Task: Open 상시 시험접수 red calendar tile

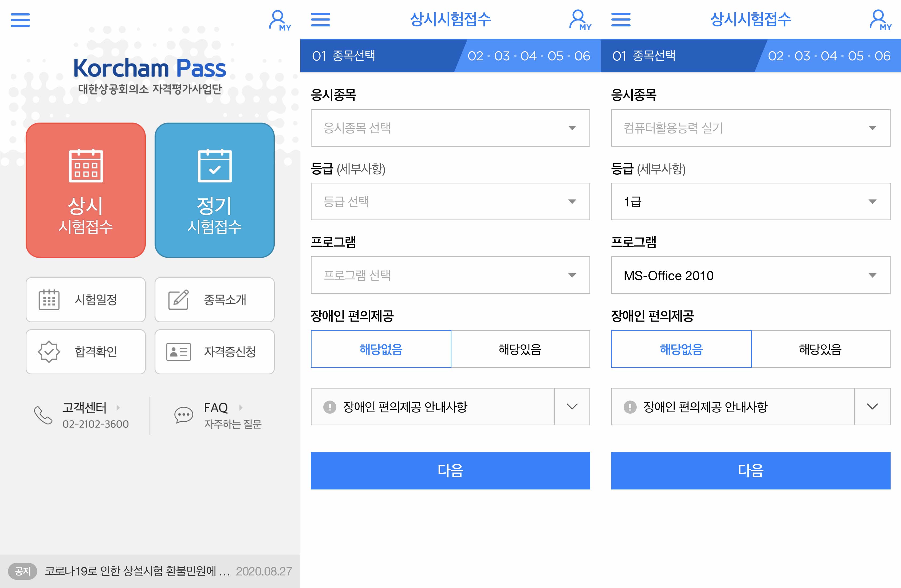Action: [x=85, y=190]
